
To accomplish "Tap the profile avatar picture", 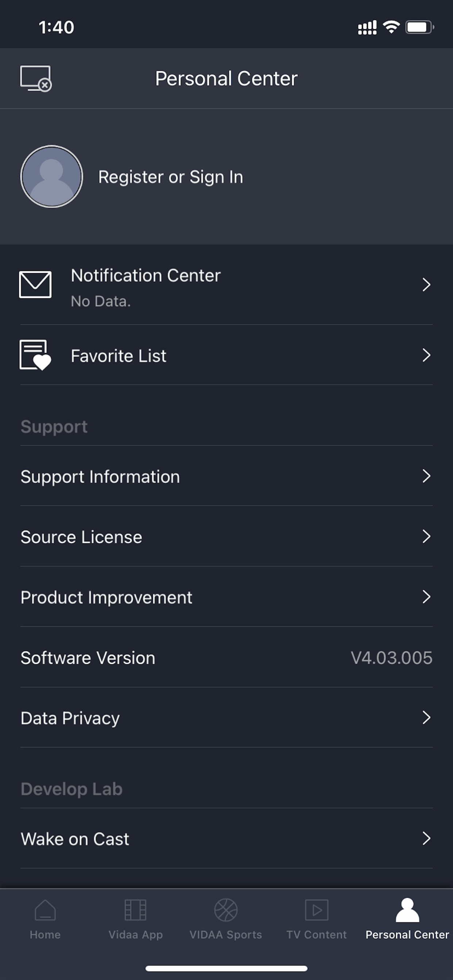I will [x=51, y=176].
